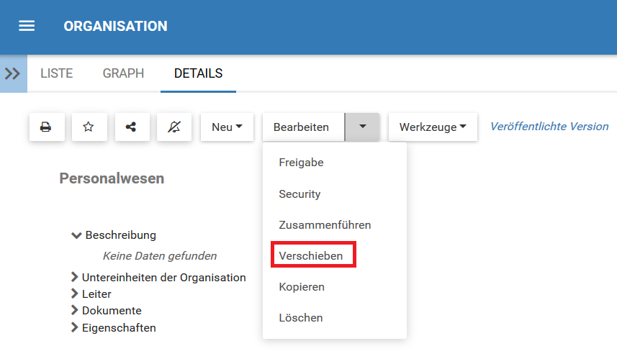
Task: Click the Bearbeiten button
Action: 301,127
